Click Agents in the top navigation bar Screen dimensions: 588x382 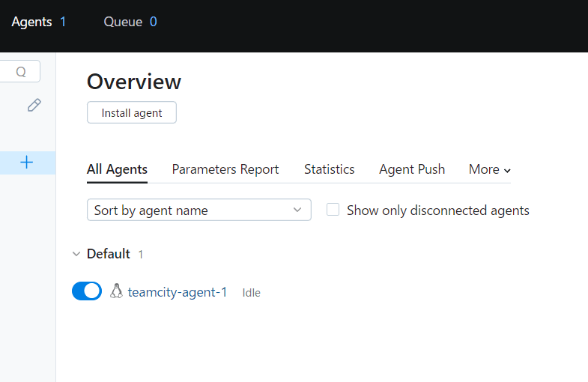pos(31,22)
